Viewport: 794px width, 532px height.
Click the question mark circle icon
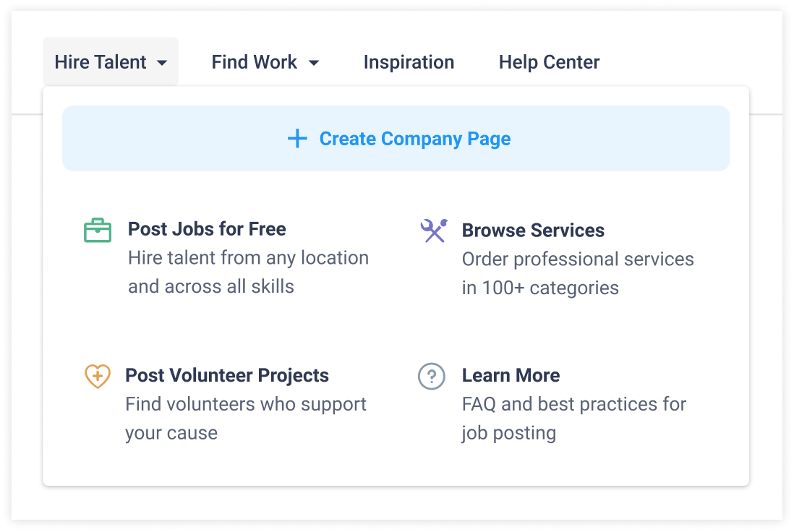[x=432, y=376]
